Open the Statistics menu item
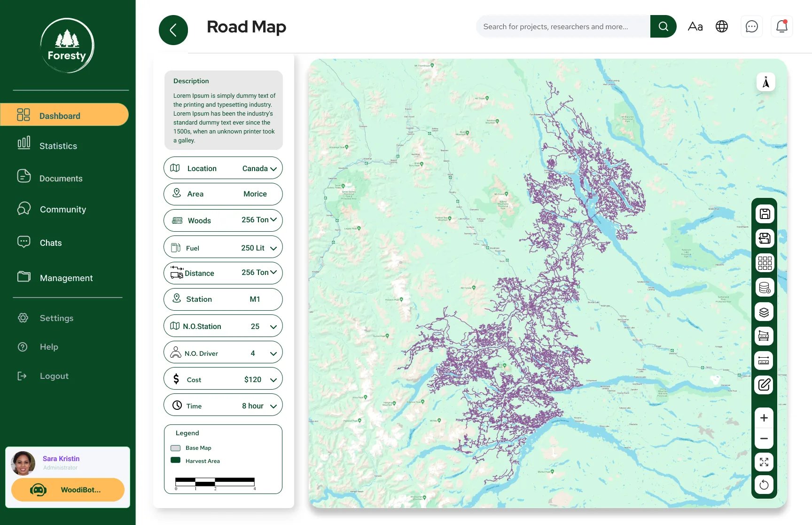 coord(47,144)
